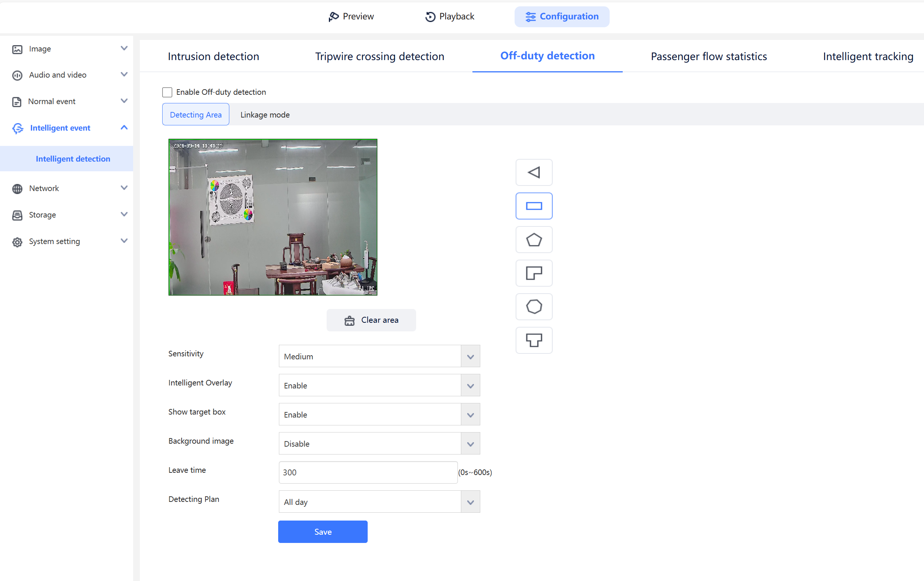The image size is (924, 581).
Task: Click the Storage sidebar icon
Action: click(x=17, y=215)
